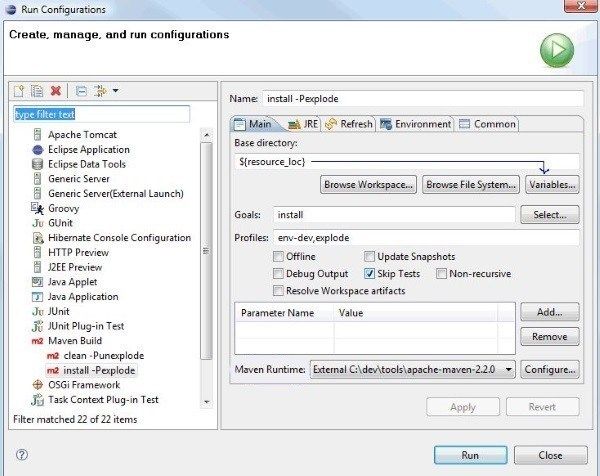Viewport: 600px width, 476px height.
Task: Click the Profiles field with env-dev,explode
Action: (x=426, y=238)
